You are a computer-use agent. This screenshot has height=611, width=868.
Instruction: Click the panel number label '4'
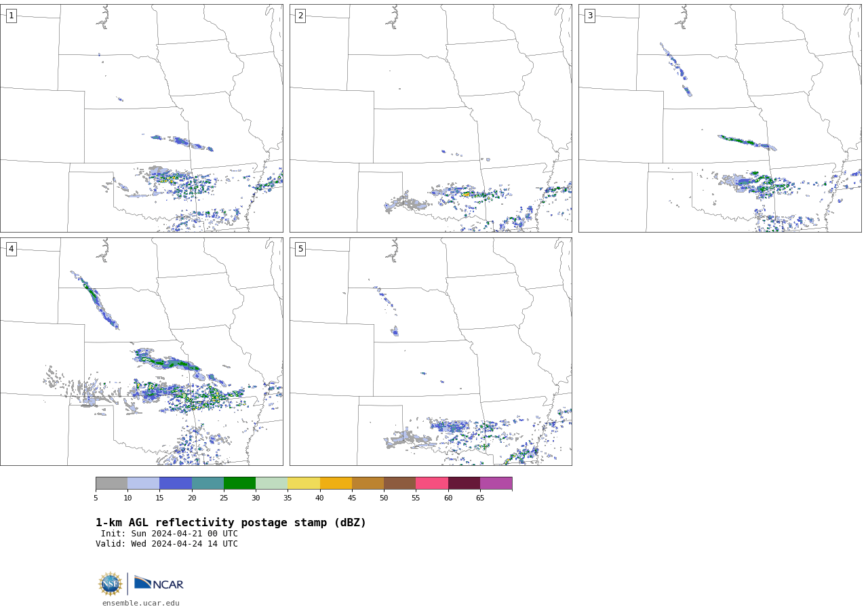tap(11, 249)
